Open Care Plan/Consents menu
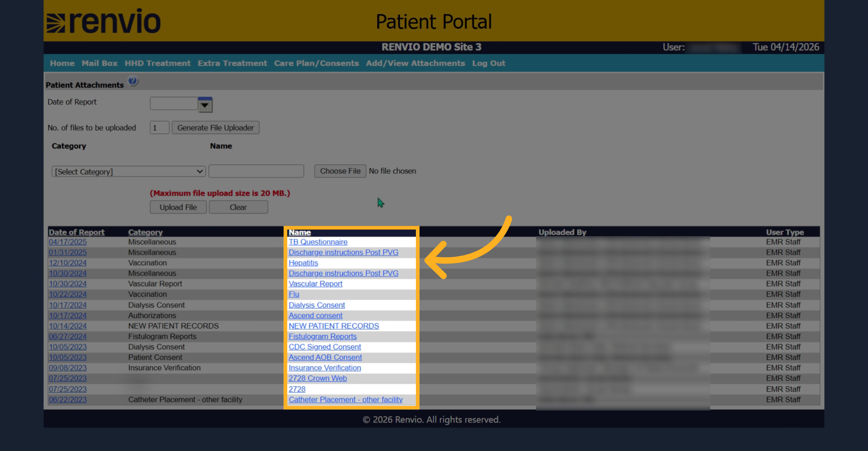The image size is (868, 451). pos(316,63)
